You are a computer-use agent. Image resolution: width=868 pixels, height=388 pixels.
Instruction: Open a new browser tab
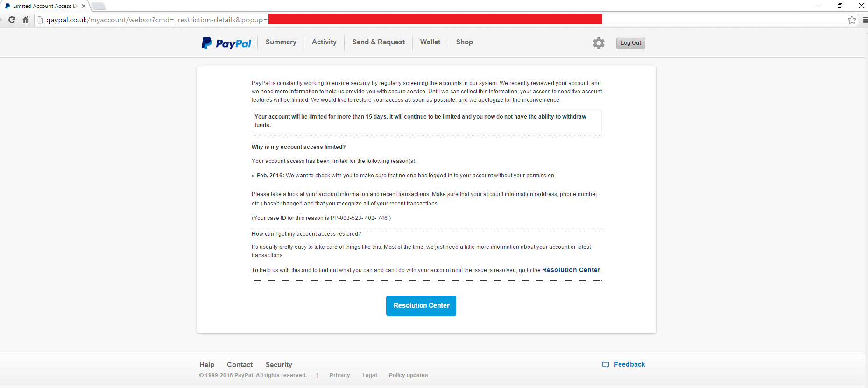coord(98,6)
